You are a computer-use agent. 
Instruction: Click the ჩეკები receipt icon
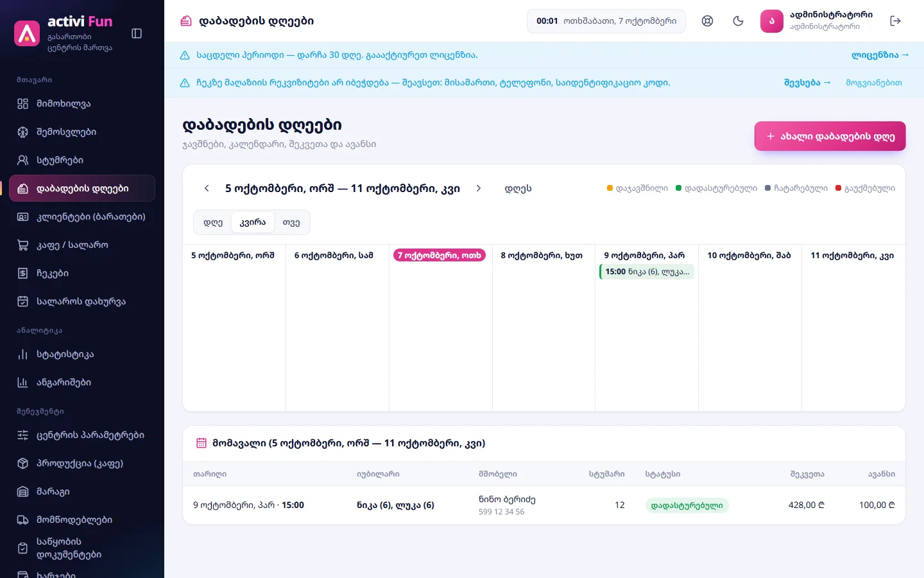[x=23, y=273]
